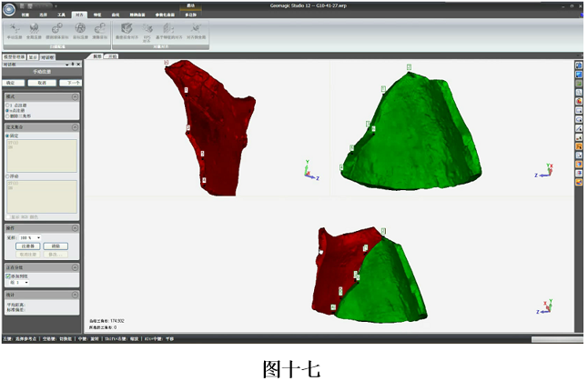Select the 1-point registration (1 点注册) radio button
The image size is (588, 381).
pyautogui.click(x=7, y=105)
